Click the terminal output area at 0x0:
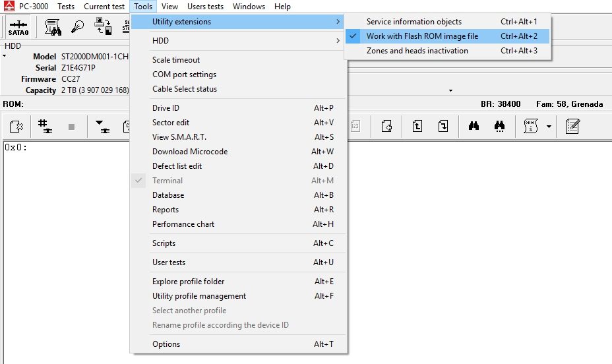Viewport: 612px width, 364px height. (16, 148)
